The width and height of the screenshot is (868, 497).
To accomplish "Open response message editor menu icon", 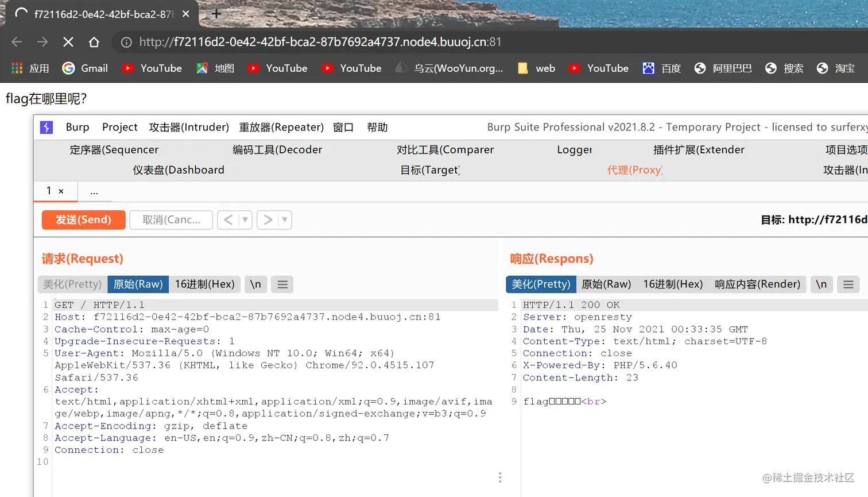I will pos(848,284).
